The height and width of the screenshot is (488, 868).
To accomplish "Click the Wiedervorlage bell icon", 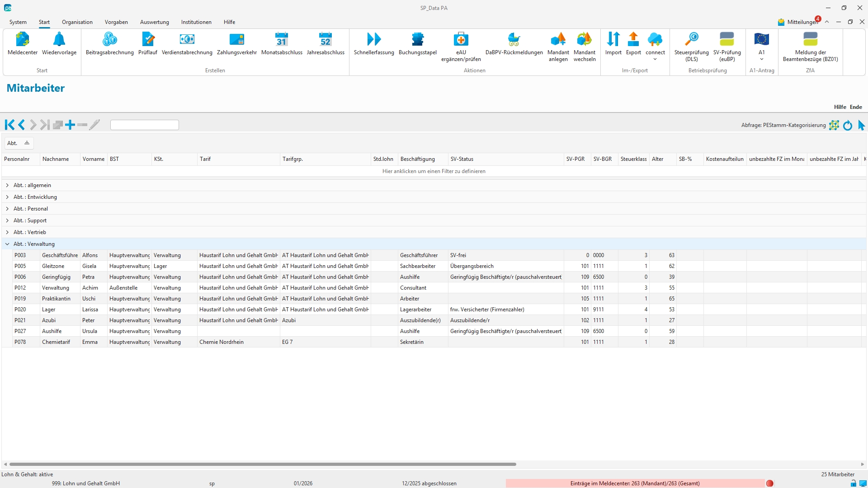I will tap(59, 40).
